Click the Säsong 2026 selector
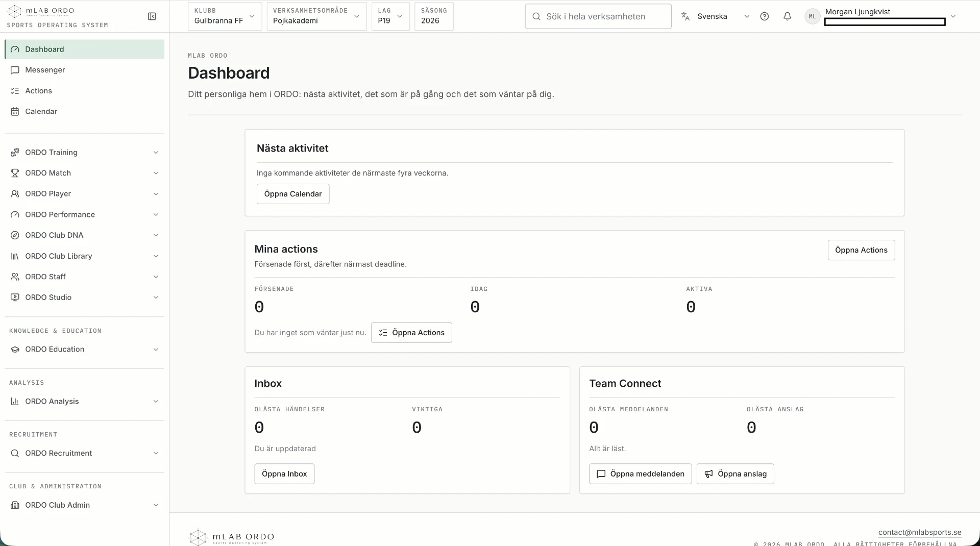Image resolution: width=980 pixels, height=546 pixels. (x=434, y=16)
